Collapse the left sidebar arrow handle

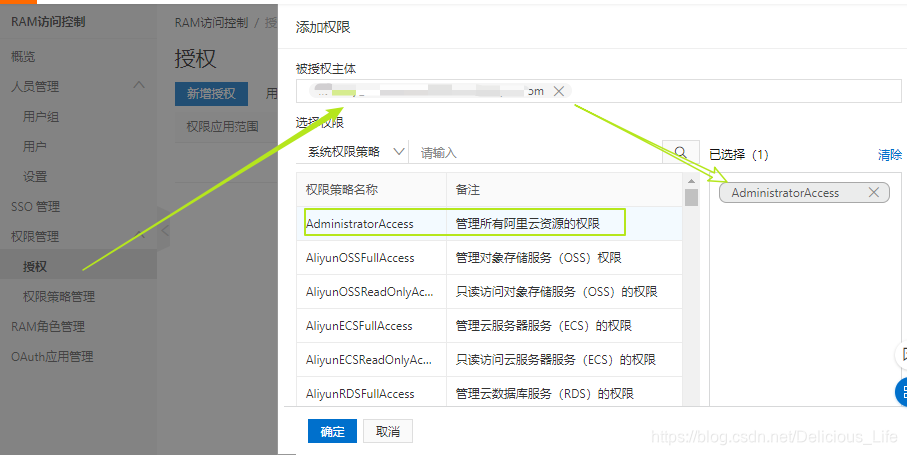(164, 230)
